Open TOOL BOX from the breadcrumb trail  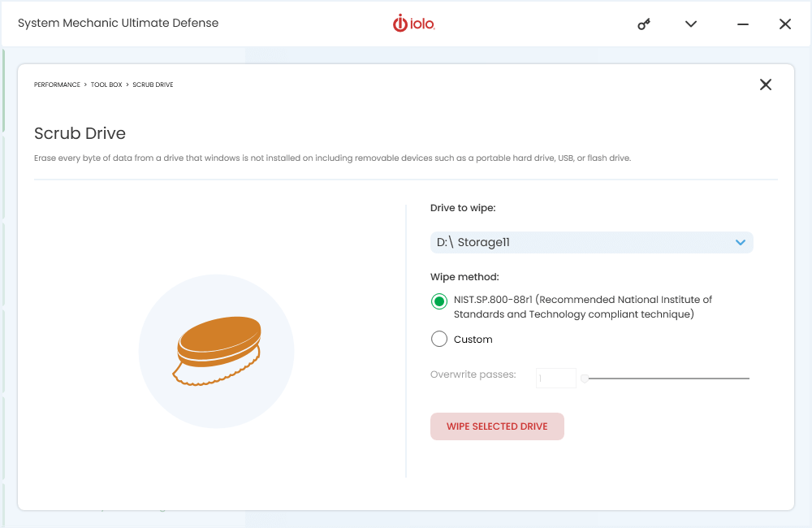click(106, 84)
